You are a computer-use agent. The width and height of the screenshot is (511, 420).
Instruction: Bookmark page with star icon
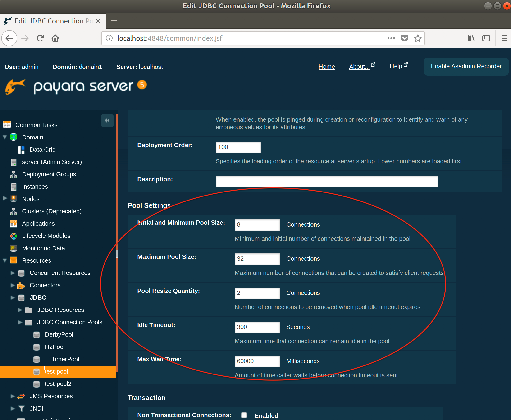(x=418, y=38)
